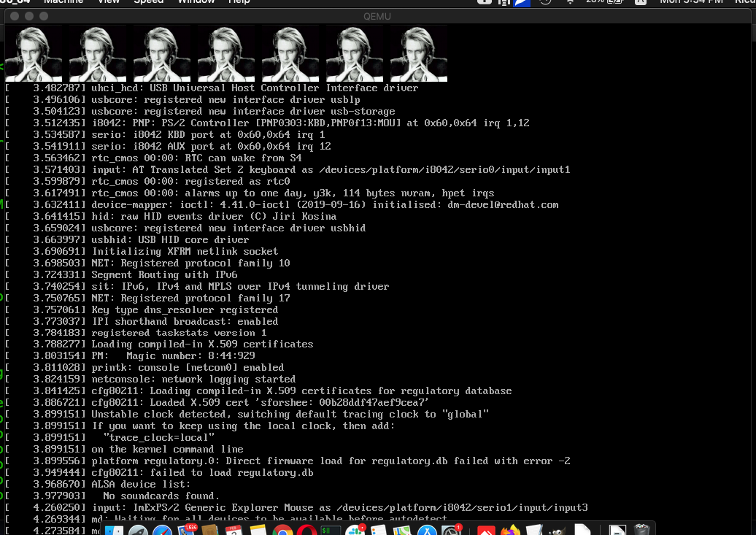Viewport: 756px width, 535px height.
Task: Click the 'usbhid: USB HID core driver' line
Action: point(127,239)
